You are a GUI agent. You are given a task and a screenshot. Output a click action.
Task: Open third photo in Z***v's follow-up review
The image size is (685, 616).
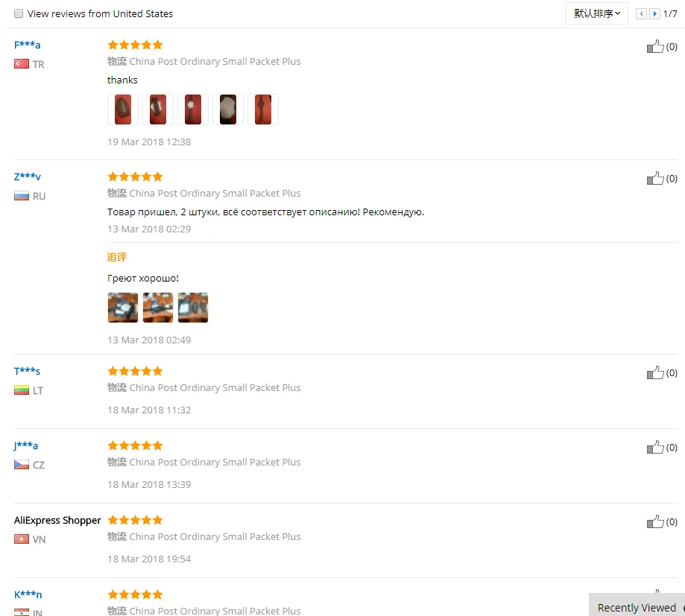pos(193,308)
